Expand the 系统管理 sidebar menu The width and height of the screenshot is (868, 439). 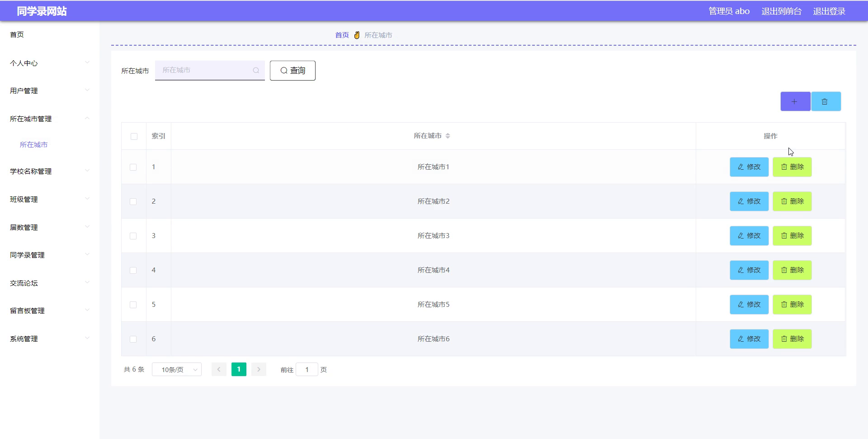[50, 339]
